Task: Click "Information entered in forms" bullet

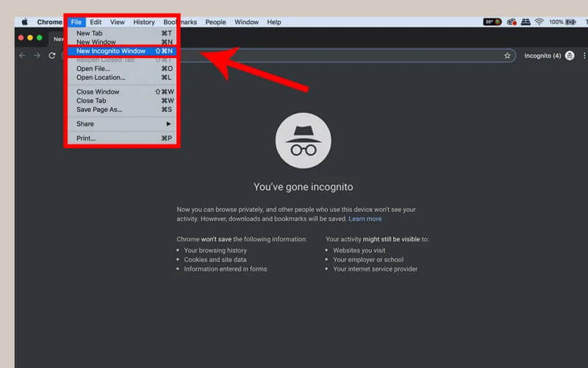Action: click(x=226, y=269)
